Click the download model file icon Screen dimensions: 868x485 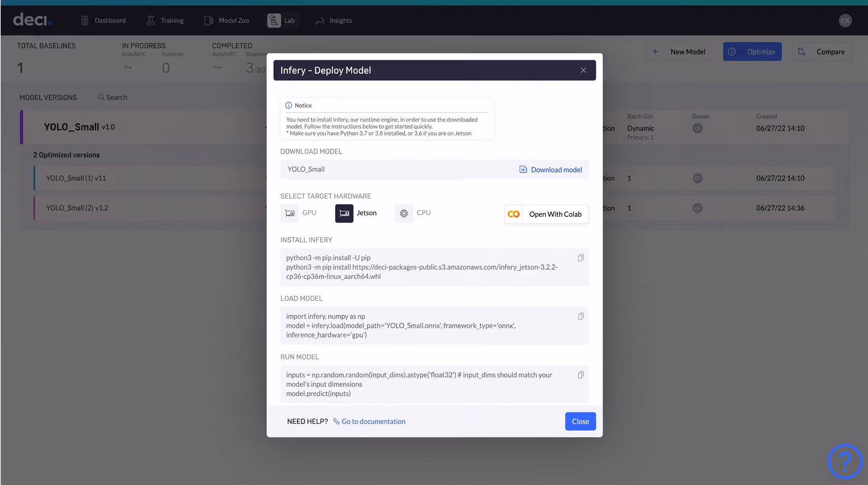[x=523, y=169]
